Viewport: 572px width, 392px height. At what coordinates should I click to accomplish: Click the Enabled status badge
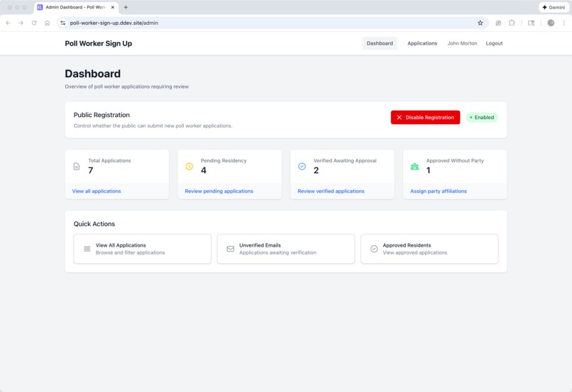482,117
